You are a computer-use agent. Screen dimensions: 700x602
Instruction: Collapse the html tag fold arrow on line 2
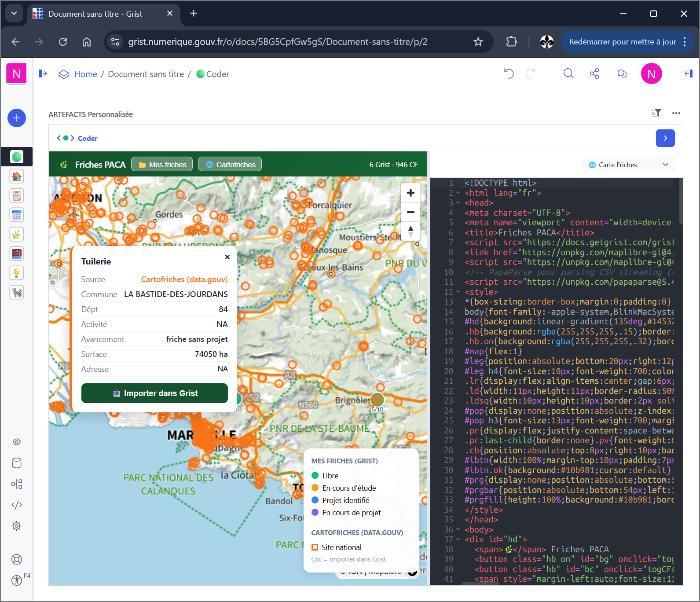coord(458,193)
